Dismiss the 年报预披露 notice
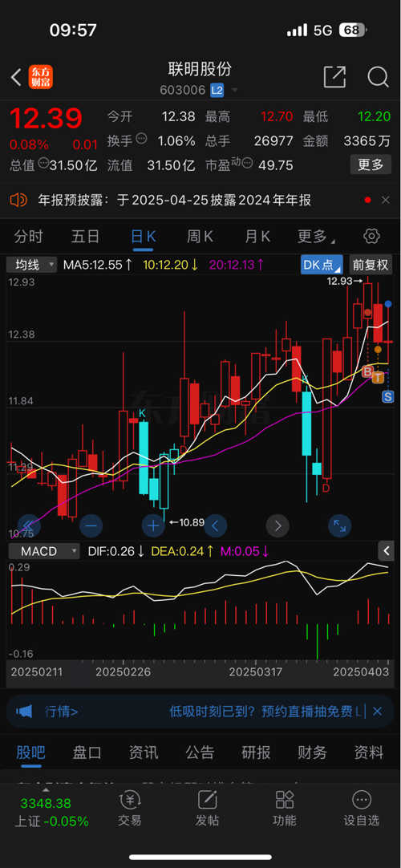The height and width of the screenshot is (868, 401). pyautogui.click(x=386, y=200)
